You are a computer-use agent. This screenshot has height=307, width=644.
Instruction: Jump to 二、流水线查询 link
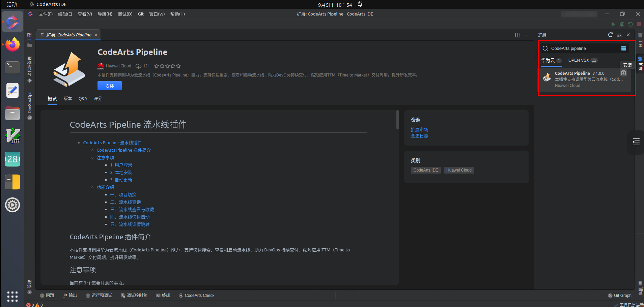click(x=125, y=202)
